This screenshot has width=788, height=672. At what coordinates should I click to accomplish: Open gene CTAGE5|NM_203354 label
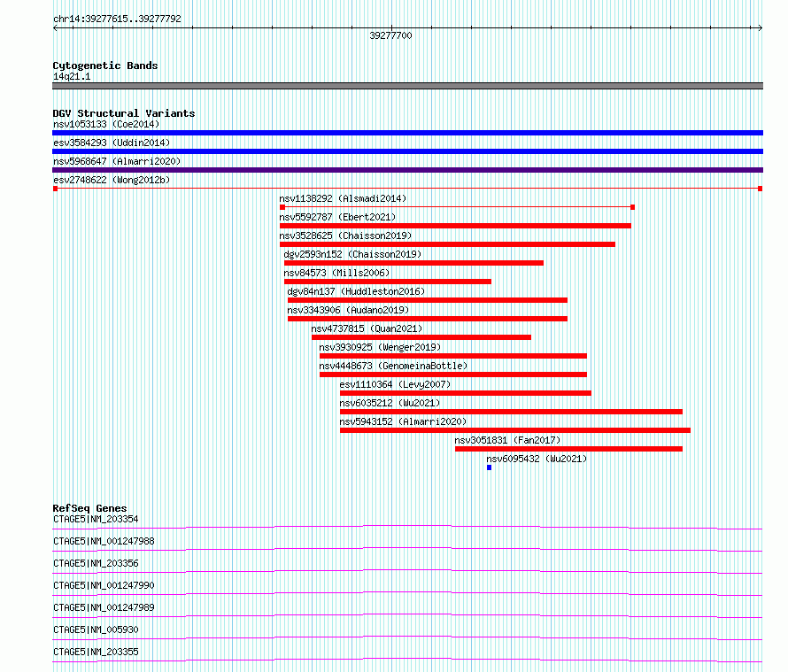96,519
